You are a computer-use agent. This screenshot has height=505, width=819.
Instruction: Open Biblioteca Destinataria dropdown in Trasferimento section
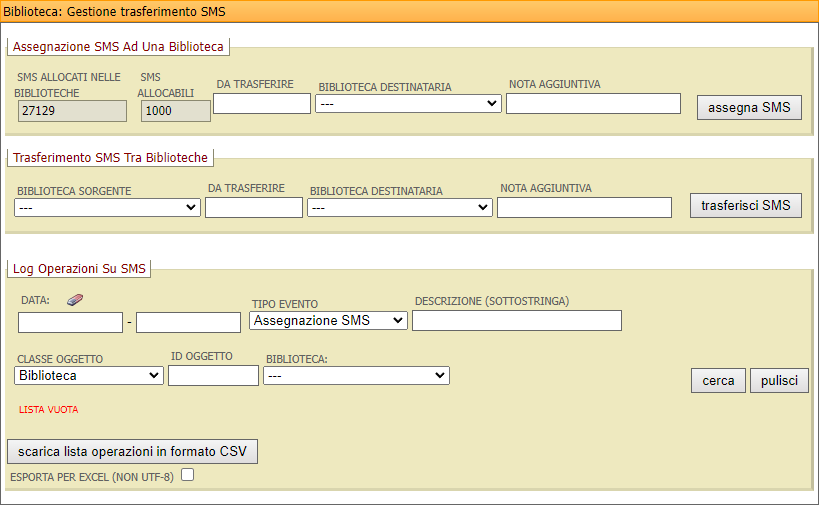tap(399, 207)
